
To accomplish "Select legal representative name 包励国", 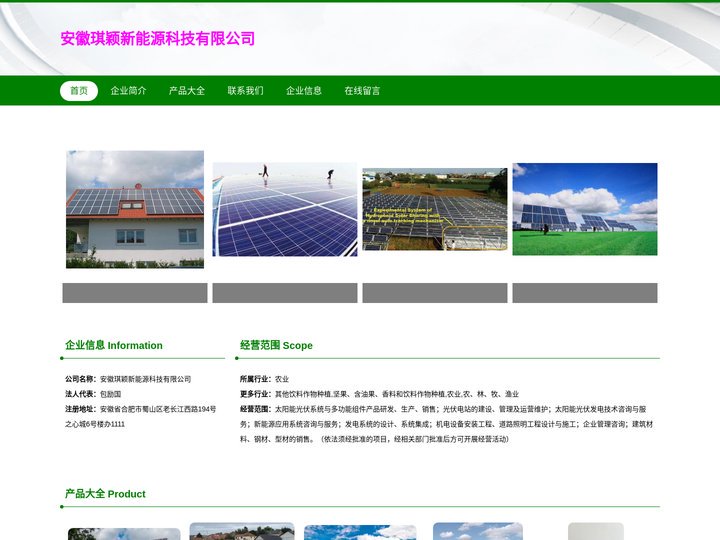I will 111,394.
